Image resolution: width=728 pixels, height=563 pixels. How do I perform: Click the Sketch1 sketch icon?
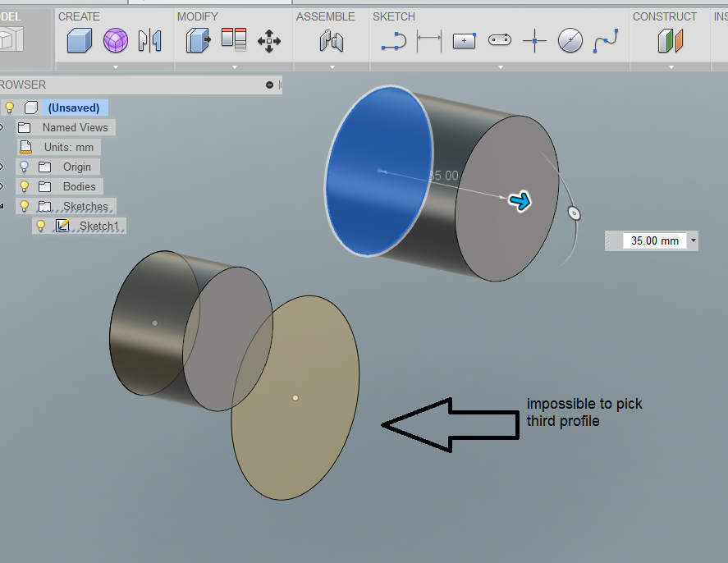coord(62,226)
